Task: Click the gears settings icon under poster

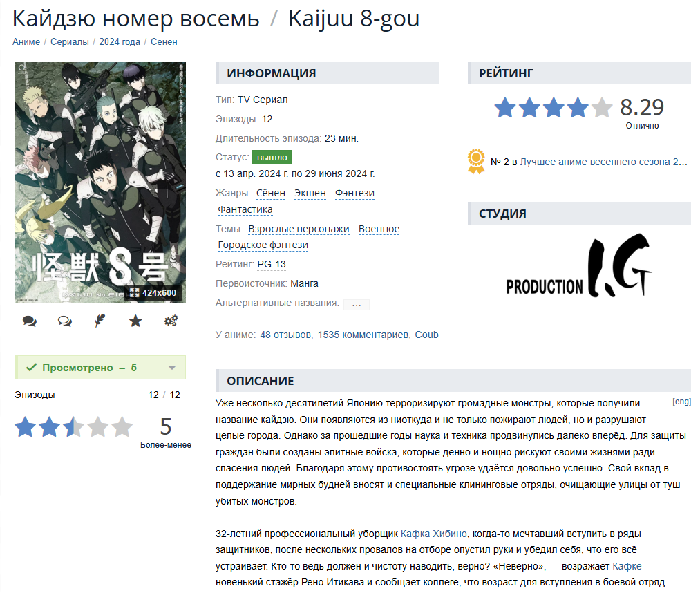Action: (171, 321)
